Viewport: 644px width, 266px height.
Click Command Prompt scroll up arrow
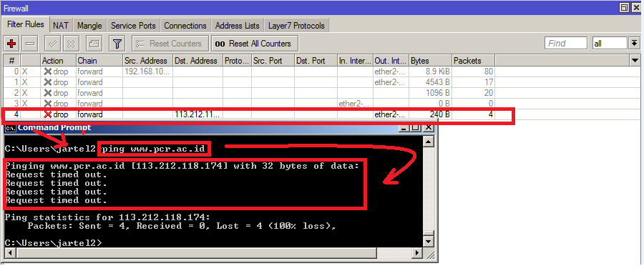click(429, 142)
